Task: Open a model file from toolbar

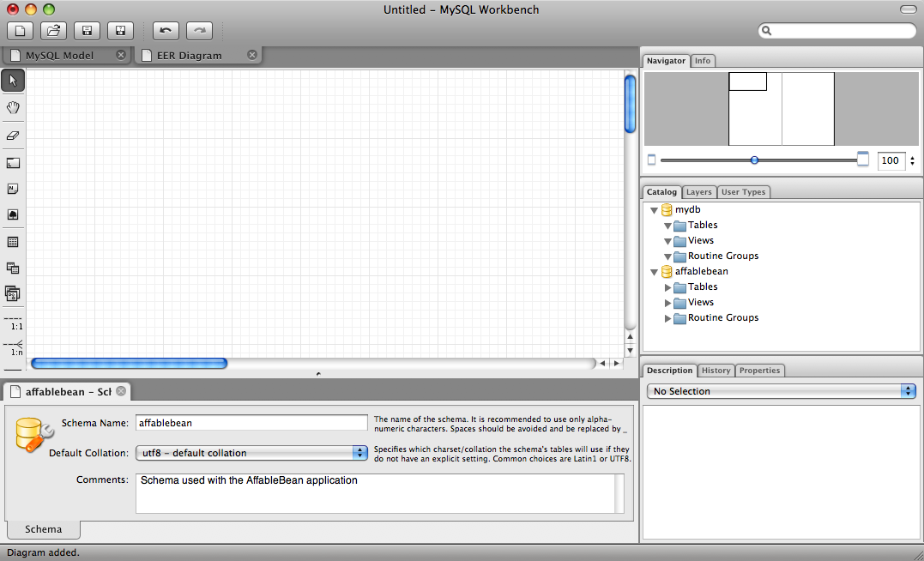Action: (x=53, y=31)
